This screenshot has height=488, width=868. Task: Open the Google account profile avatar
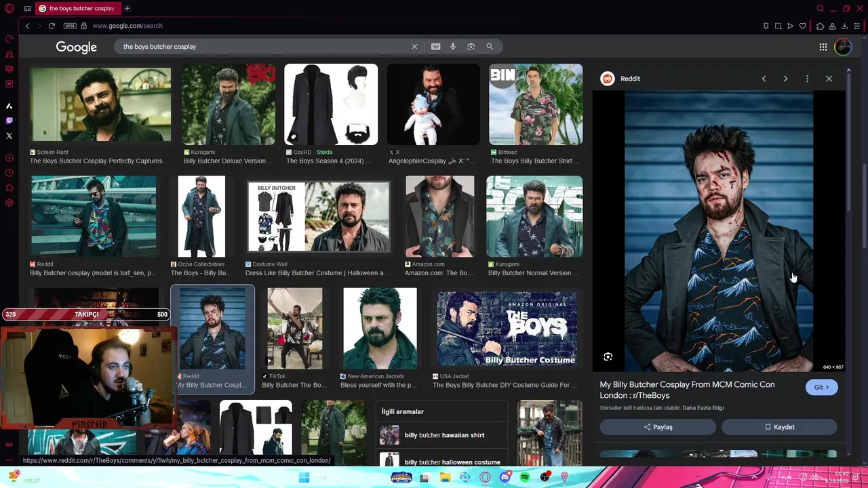pos(843,47)
